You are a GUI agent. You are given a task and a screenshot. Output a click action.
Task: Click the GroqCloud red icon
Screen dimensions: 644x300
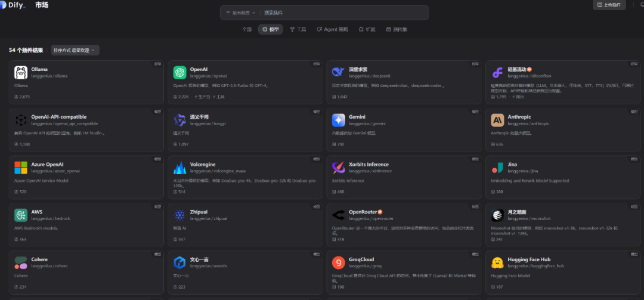pos(339,262)
